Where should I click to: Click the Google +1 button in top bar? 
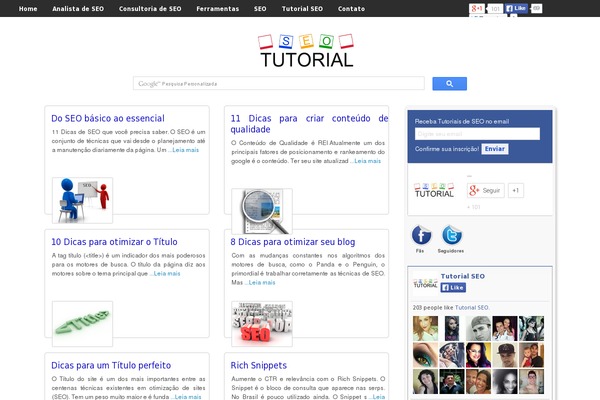click(x=477, y=8)
